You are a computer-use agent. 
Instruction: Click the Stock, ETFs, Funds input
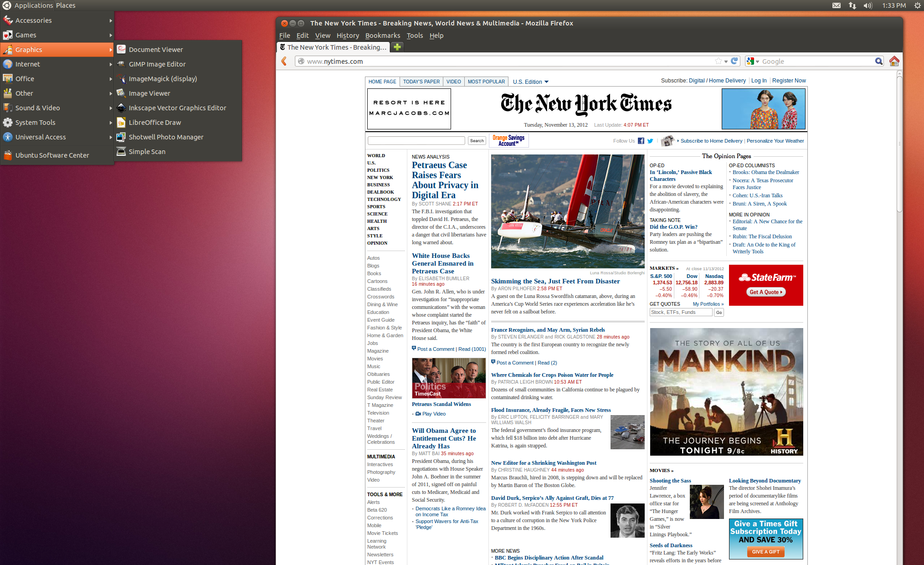[681, 313]
